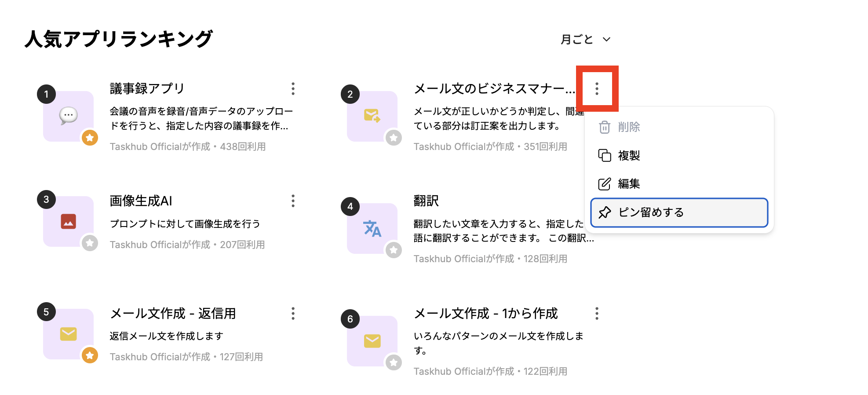Expand the 月ごと period dropdown

[x=585, y=40]
